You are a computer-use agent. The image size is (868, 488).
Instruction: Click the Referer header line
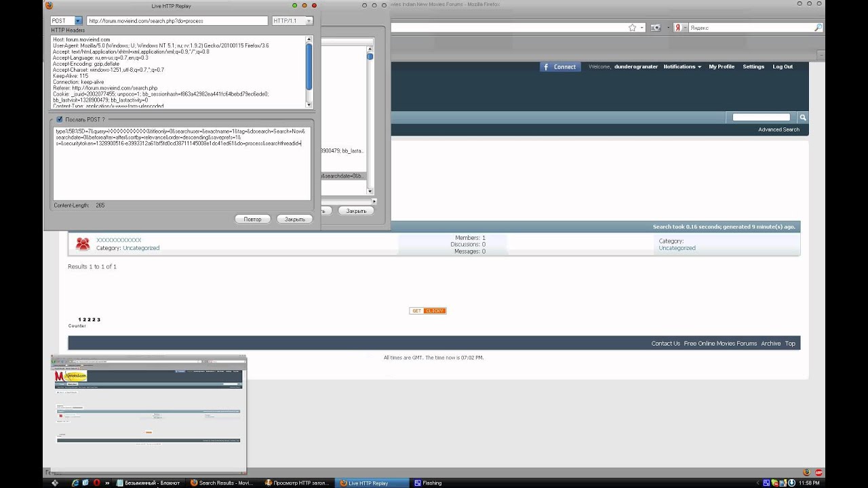point(105,88)
